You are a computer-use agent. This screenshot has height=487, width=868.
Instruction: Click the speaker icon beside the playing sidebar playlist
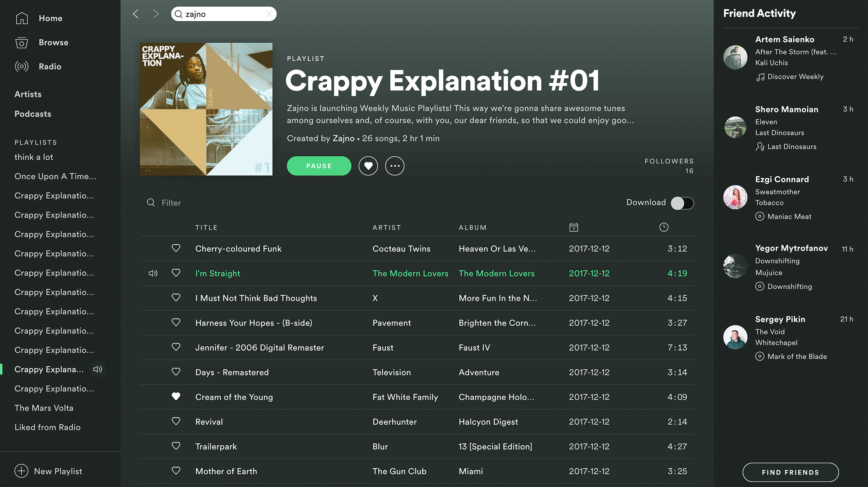tap(97, 369)
